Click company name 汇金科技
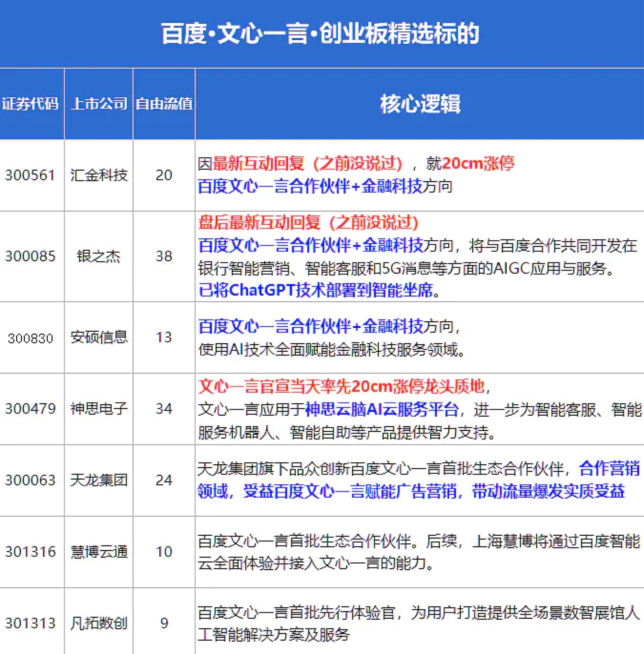 [x=99, y=175]
